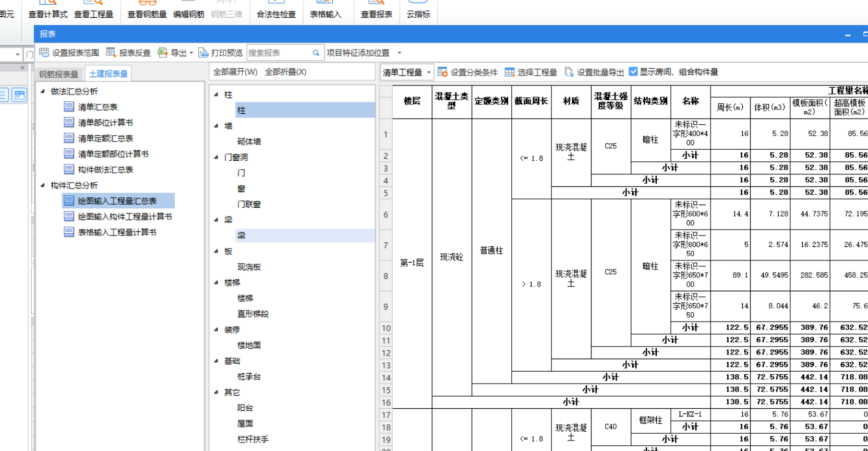Open the 绘图输入构件工程量计算书 report icon
Image resolution: width=868 pixels, height=451 pixels.
69,216
